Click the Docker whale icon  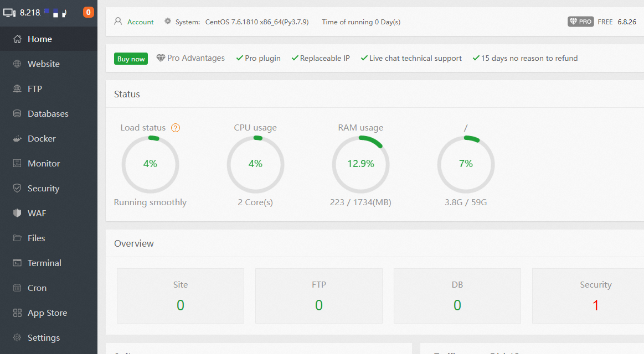(x=17, y=139)
